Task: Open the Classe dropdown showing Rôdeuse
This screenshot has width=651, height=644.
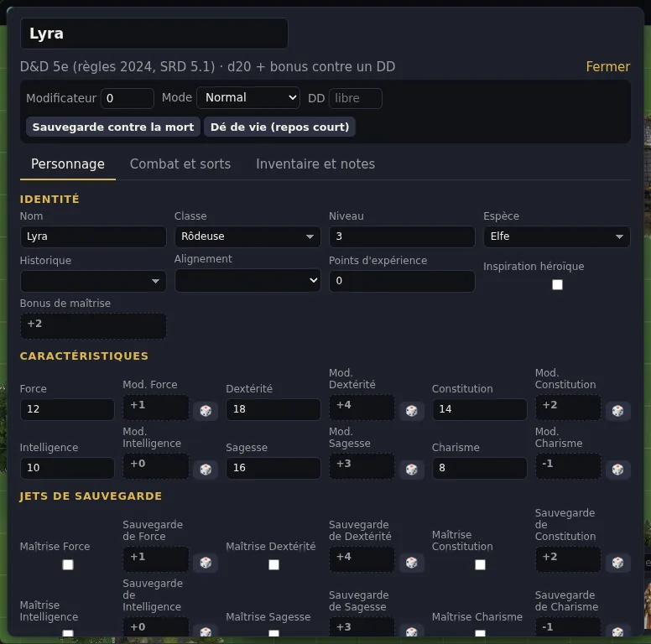Action: pos(247,236)
